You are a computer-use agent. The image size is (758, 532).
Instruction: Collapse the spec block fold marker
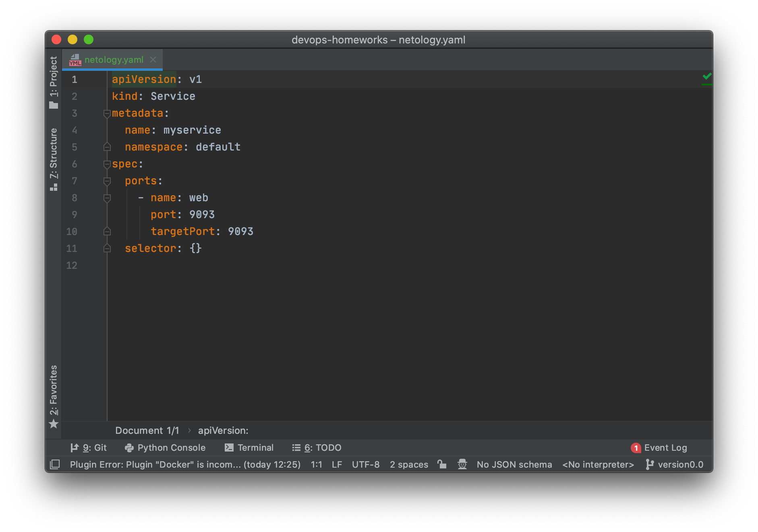pos(107,164)
